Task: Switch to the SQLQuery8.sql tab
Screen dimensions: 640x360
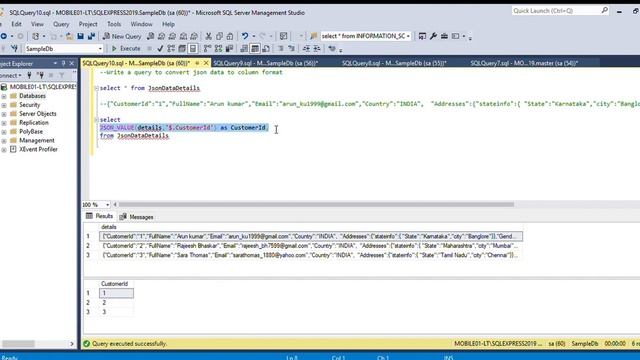Action: tap(394, 63)
